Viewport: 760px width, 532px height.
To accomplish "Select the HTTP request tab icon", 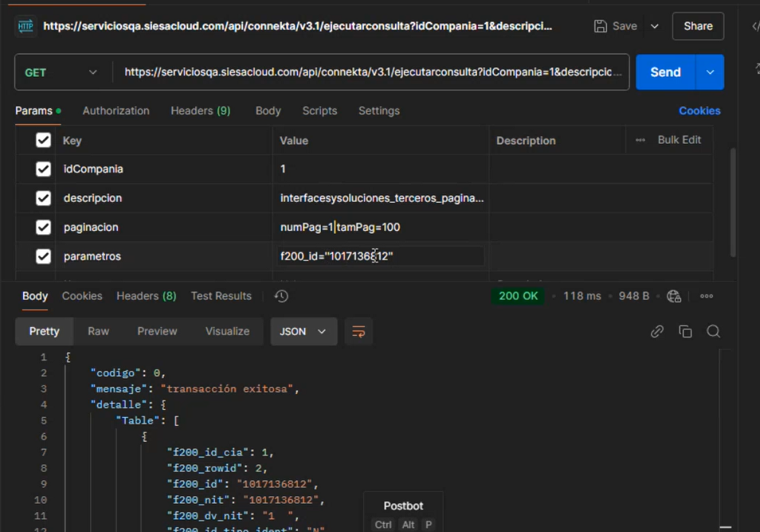I will (x=24, y=25).
